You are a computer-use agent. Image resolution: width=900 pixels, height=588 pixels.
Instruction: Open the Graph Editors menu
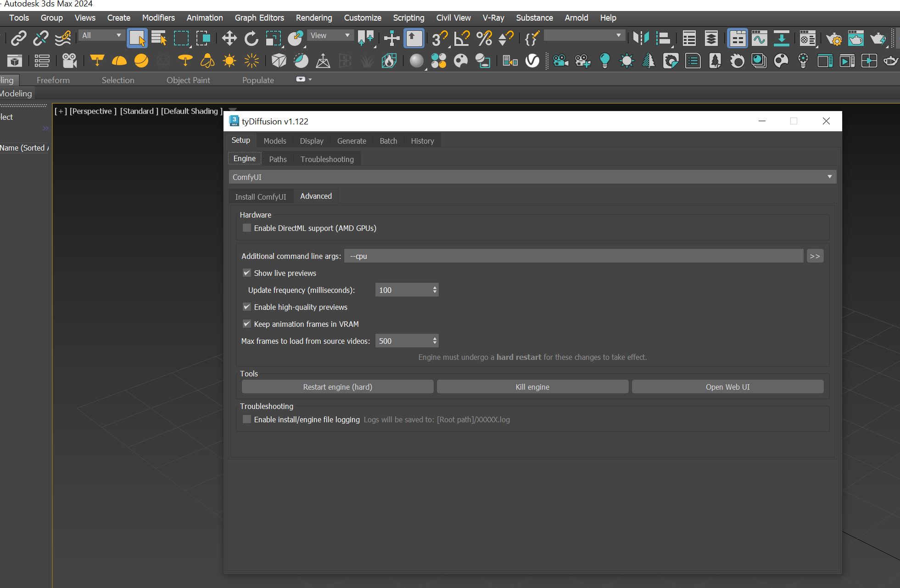[259, 18]
